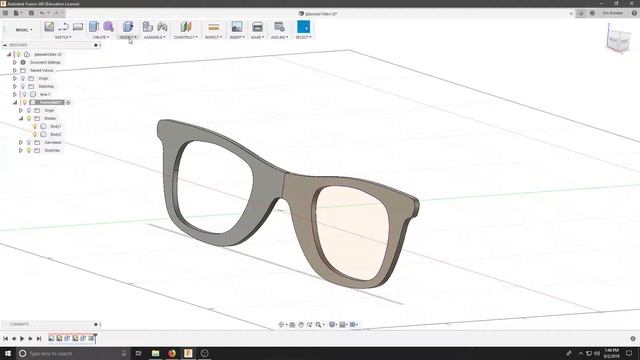Open the data panel grid icon
This screenshot has height=360, width=640.
[x=5, y=13]
